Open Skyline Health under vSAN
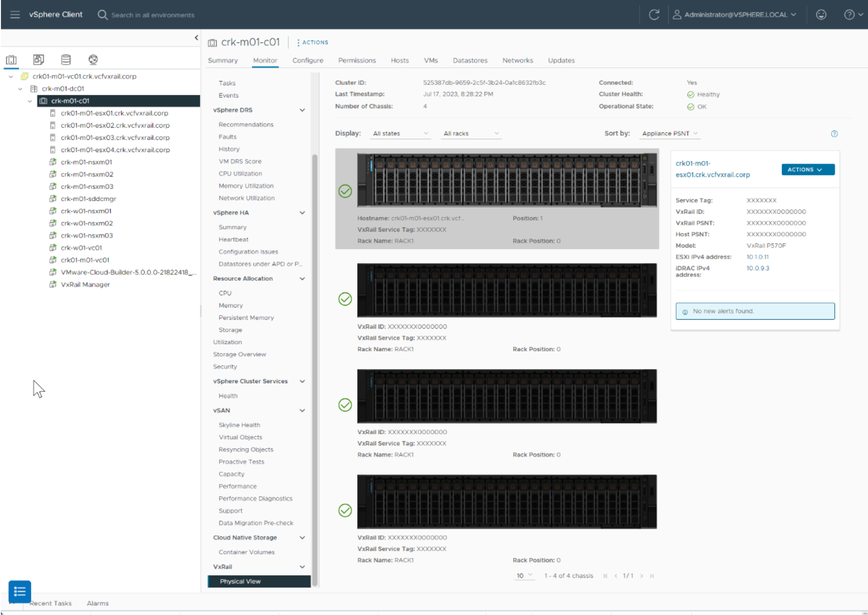This screenshot has width=868, height=615. coord(239,425)
